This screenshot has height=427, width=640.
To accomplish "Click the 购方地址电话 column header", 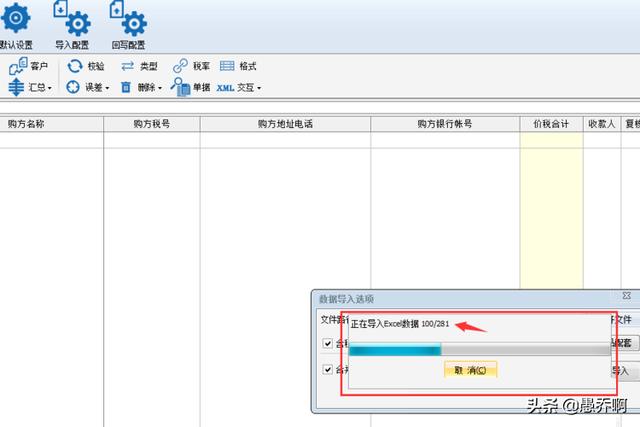I will coord(285,124).
